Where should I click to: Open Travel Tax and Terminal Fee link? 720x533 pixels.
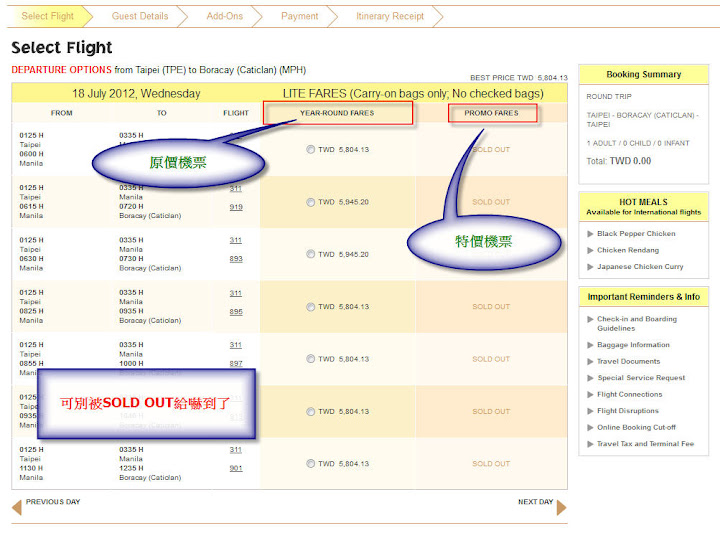[645, 444]
